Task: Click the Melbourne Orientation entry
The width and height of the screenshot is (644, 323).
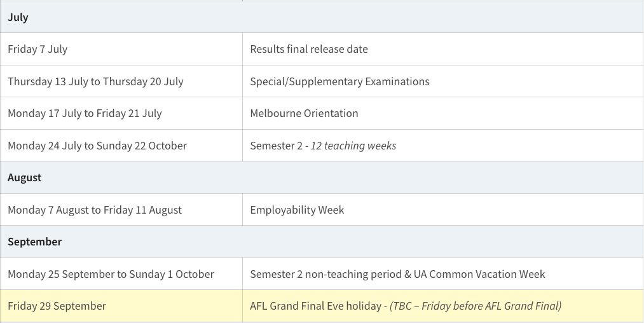Action: [304, 113]
